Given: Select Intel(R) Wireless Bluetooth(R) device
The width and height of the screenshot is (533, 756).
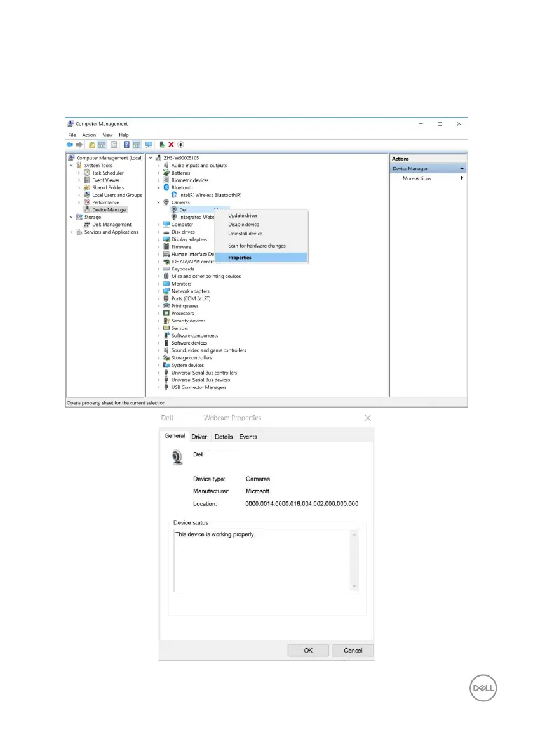Looking at the screenshot, I should click(x=210, y=196).
